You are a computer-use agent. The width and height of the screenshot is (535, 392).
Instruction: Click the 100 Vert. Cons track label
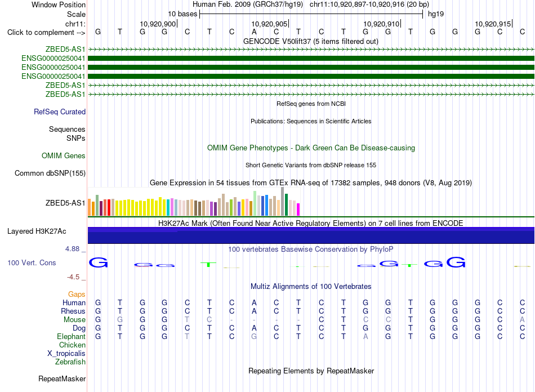[32, 262]
